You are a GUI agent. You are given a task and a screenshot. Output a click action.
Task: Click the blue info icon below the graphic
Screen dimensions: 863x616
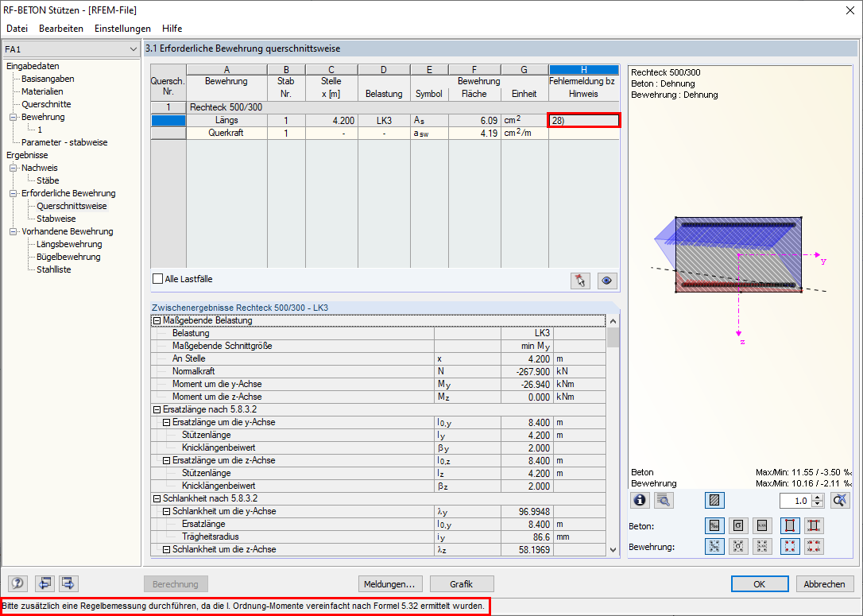click(x=640, y=501)
